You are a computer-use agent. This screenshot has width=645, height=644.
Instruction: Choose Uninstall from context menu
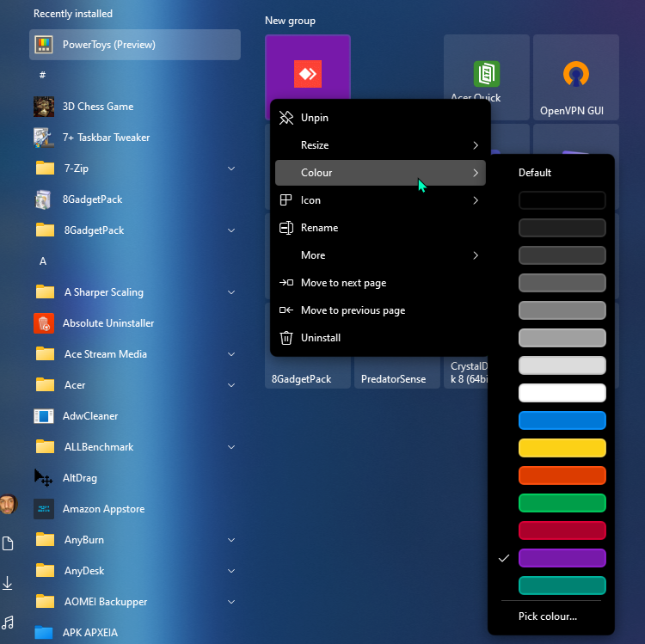tap(380, 338)
